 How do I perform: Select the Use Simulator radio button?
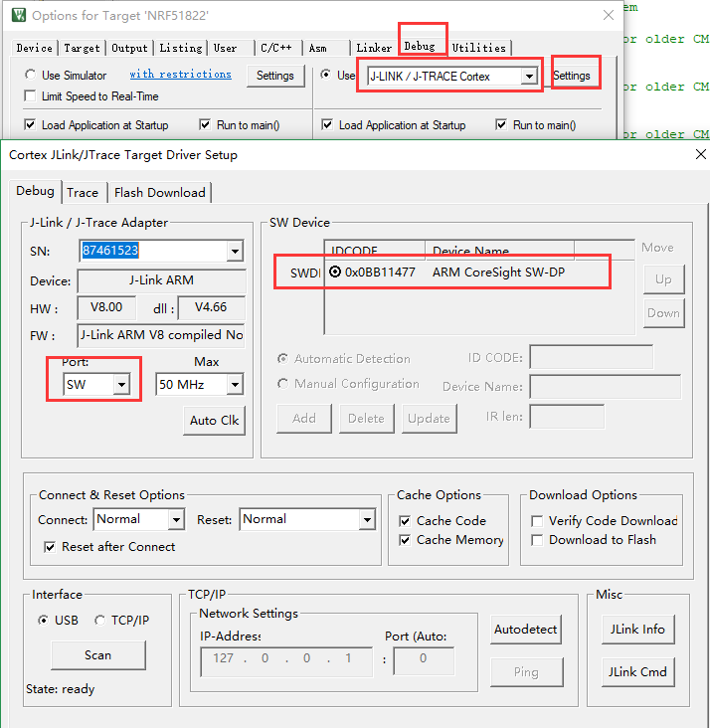[31, 75]
